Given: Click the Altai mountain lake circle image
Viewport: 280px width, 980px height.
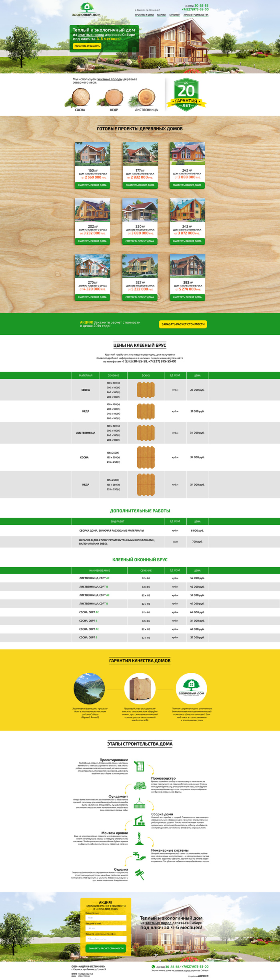Looking at the screenshot, I should point(89,689).
